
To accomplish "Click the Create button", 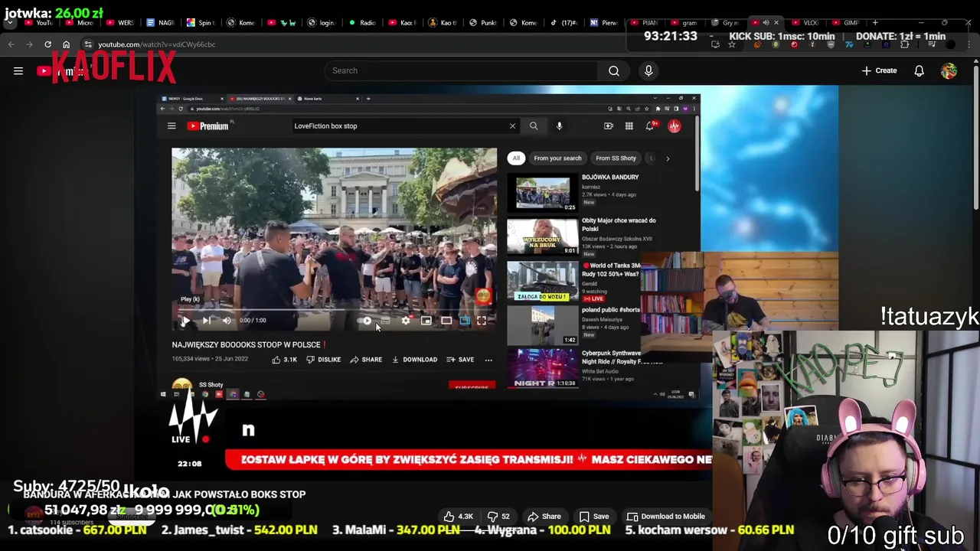I will [x=879, y=70].
